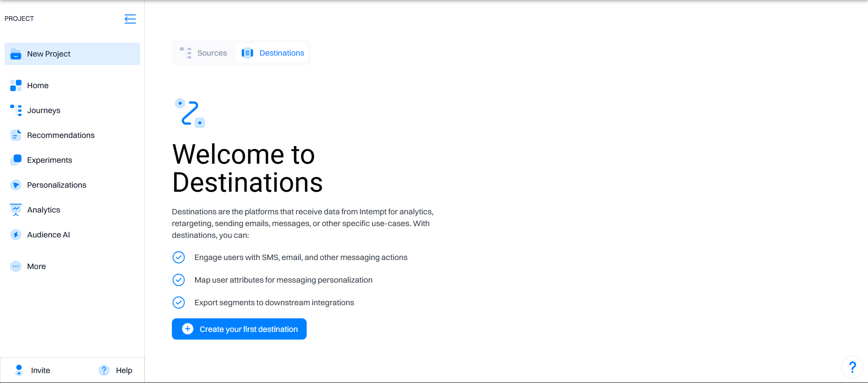This screenshot has height=383, width=868.
Task: Click the Invite link
Action: pyautogui.click(x=33, y=370)
